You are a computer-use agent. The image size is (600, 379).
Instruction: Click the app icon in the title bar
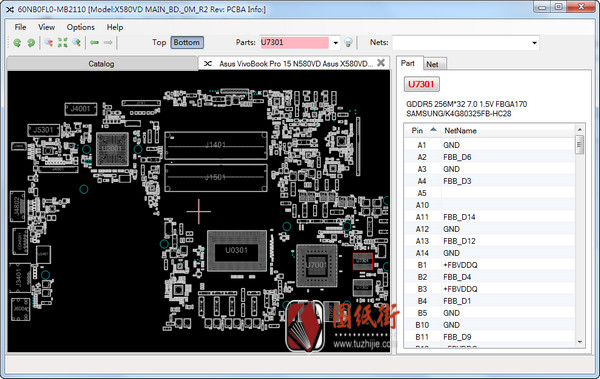coord(10,9)
